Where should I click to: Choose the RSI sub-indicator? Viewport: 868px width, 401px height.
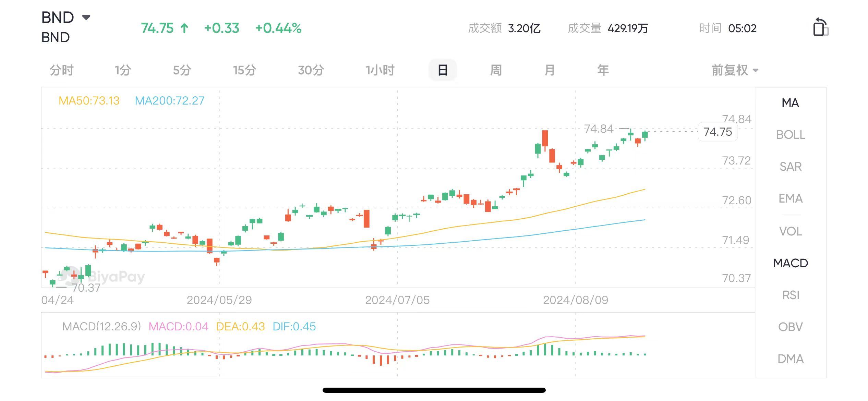tap(791, 295)
